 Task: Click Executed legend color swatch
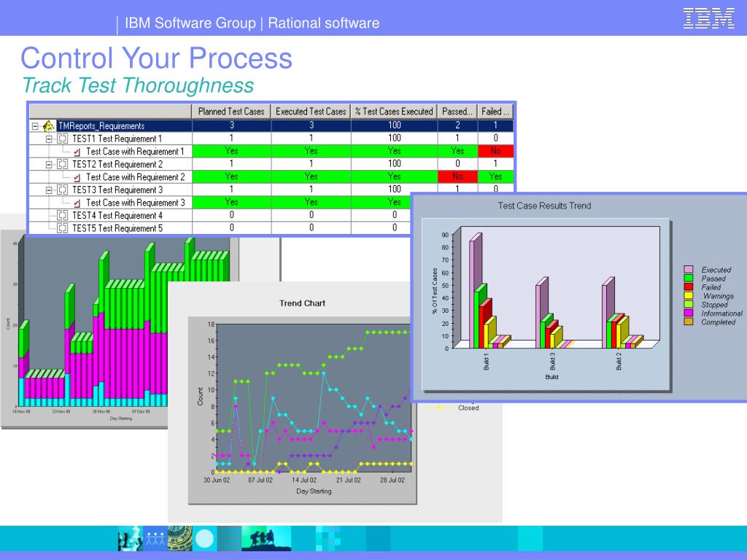688,270
